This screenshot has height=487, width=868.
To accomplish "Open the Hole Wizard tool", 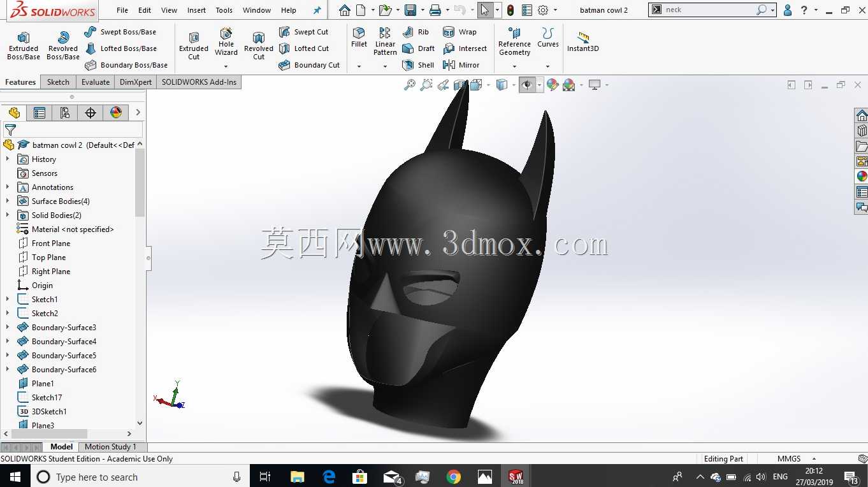I will [x=226, y=42].
